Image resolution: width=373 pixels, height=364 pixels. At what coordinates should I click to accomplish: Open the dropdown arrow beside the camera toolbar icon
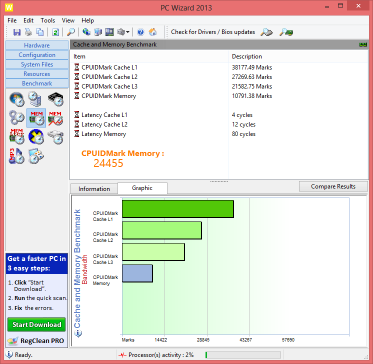128,32
